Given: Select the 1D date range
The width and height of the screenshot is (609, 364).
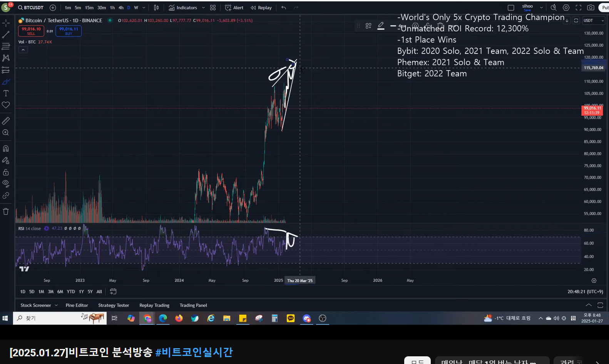Looking at the screenshot, I should (x=23, y=292).
